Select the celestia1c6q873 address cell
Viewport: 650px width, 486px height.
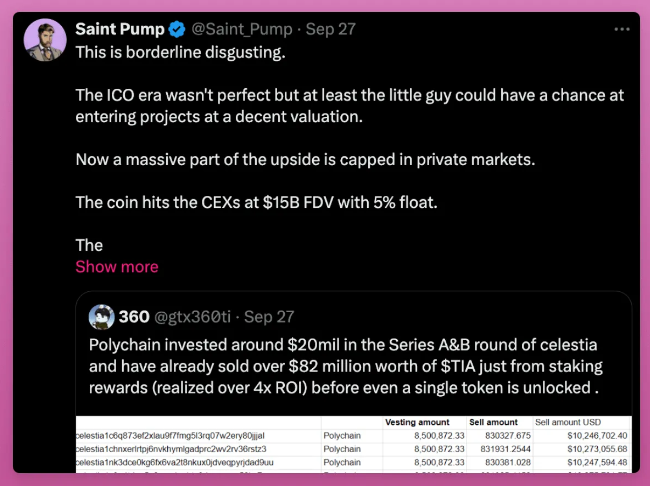pos(170,436)
